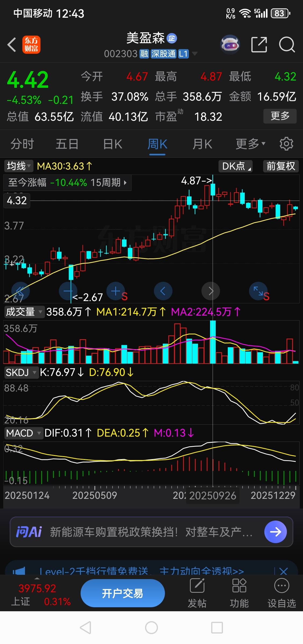Show 更多 quote details button
Viewport: 303px width, 644px height.
(280, 116)
